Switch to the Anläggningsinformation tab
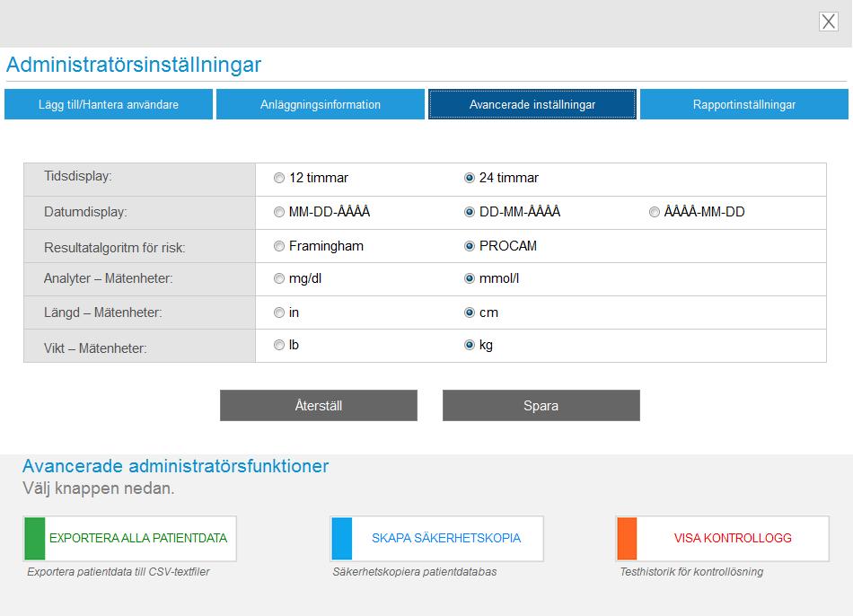The width and height of the screenshot is (853, 616). (321, 104)
